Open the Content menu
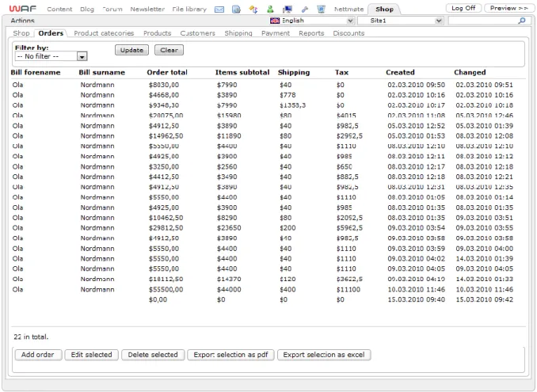This screenshot has height=392, width=537. 59,10
